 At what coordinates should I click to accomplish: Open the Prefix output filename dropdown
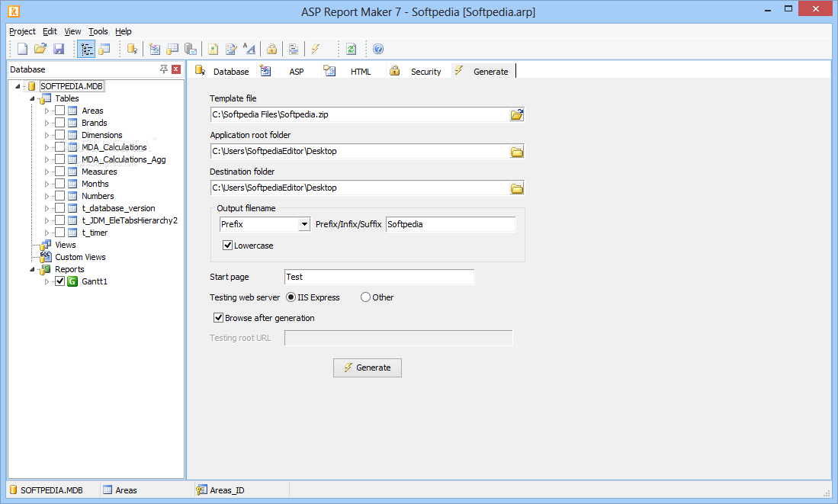point(304,224)
